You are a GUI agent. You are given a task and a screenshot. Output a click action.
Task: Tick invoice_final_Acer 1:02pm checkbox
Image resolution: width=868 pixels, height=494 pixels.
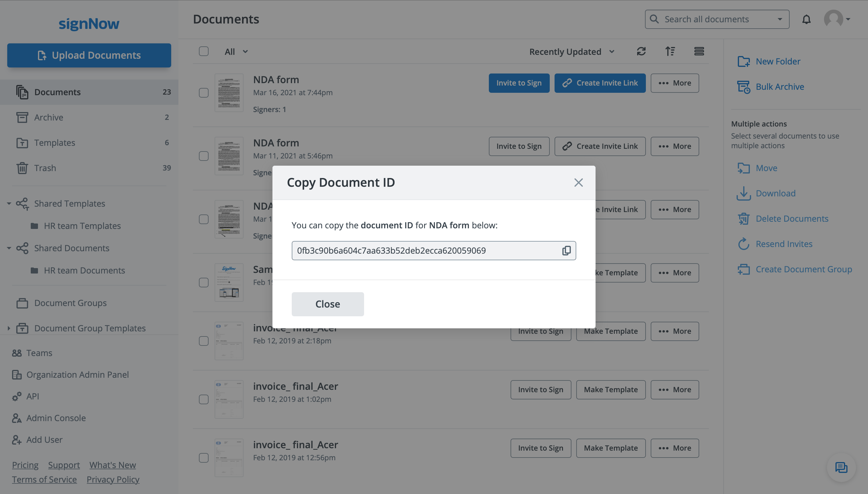pos(204,399)
